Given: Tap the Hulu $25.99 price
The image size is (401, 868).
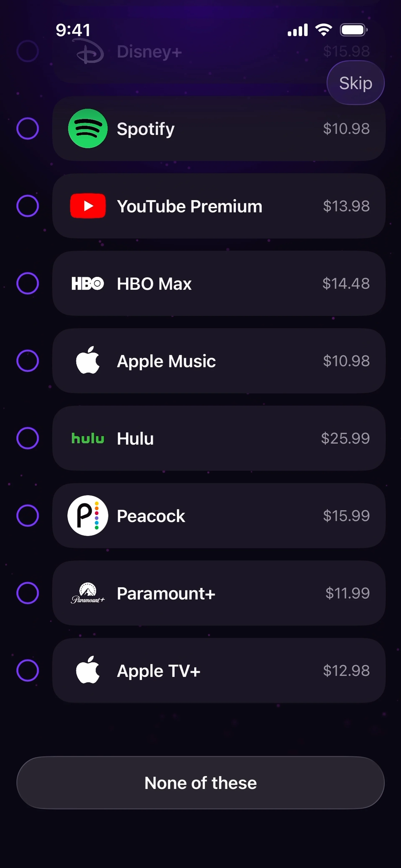Looking at the screenshot, I should [345, 438].
